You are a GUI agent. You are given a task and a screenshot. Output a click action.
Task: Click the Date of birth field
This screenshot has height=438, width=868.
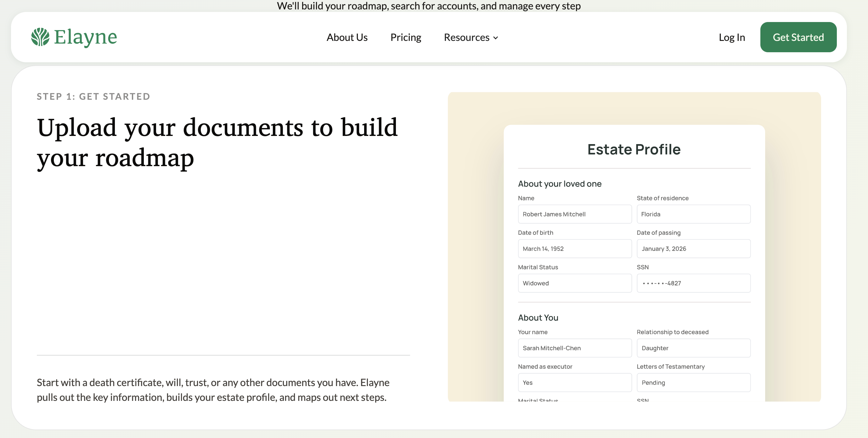574,249
